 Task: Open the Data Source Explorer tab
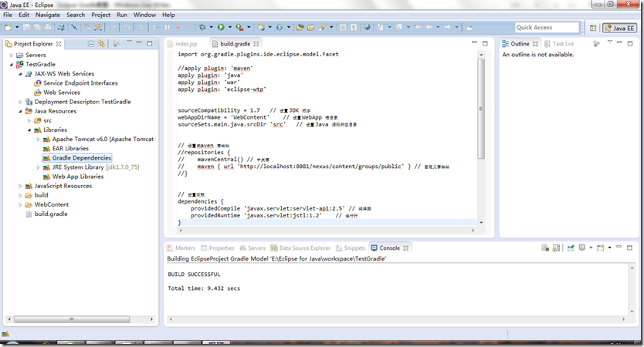[300, 248]
